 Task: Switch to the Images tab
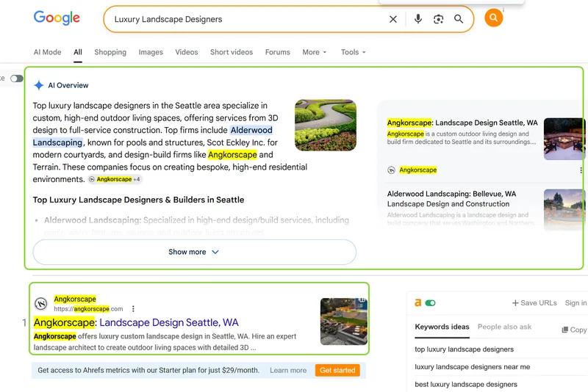click(151, 52)
